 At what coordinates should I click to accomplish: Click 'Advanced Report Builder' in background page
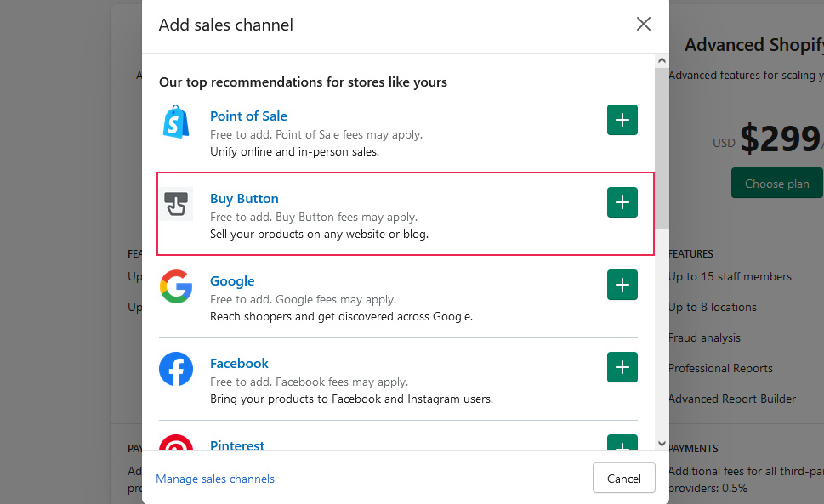click(732, 399)
